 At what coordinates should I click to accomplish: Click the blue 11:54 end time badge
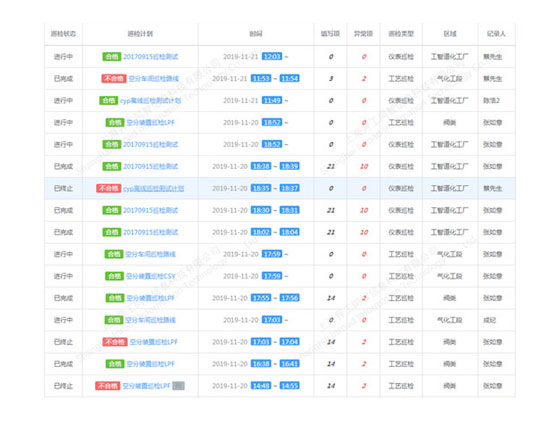[290, 78]
